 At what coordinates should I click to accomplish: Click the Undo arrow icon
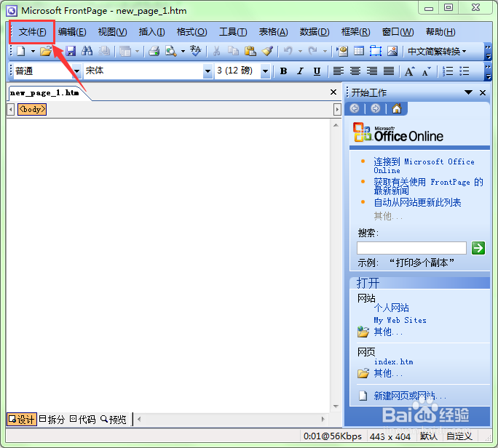point(288,51)
